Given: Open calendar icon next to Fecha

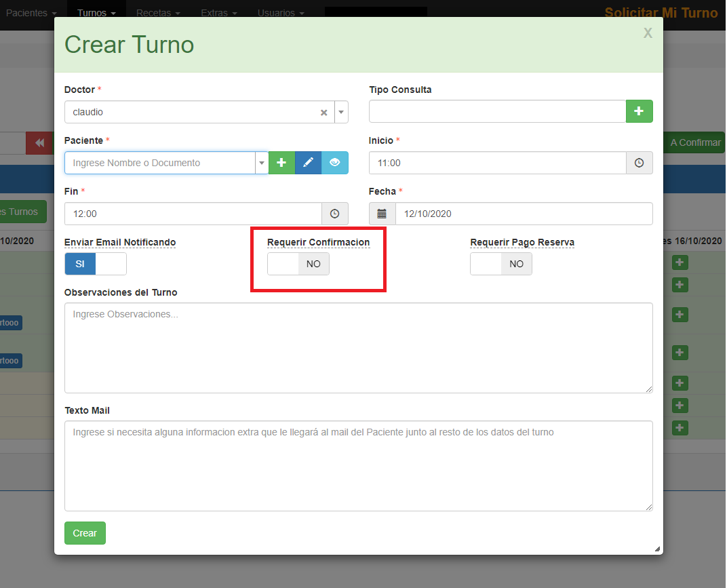Looking at the screenshot, I should pyautogui.click(x=382, y=214).
